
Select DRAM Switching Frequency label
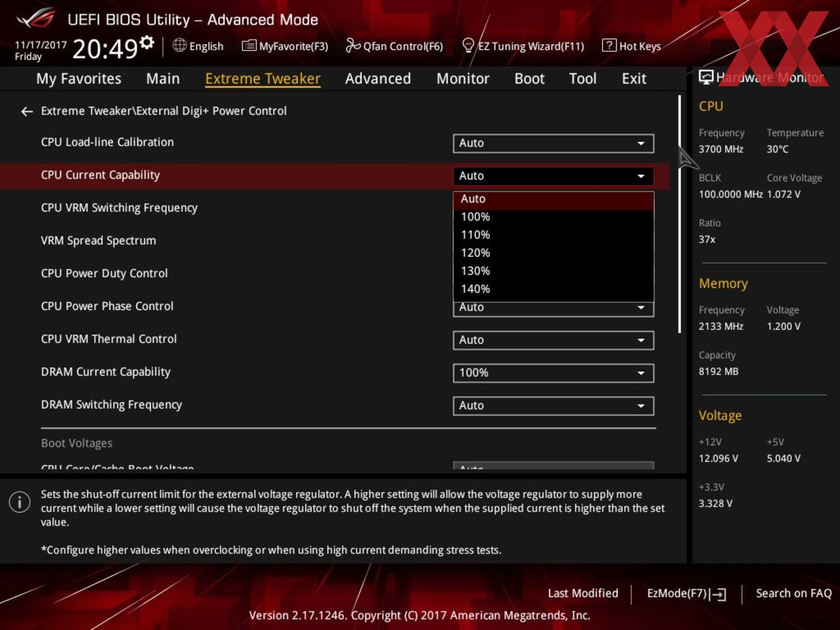click(x=111, y=405)
